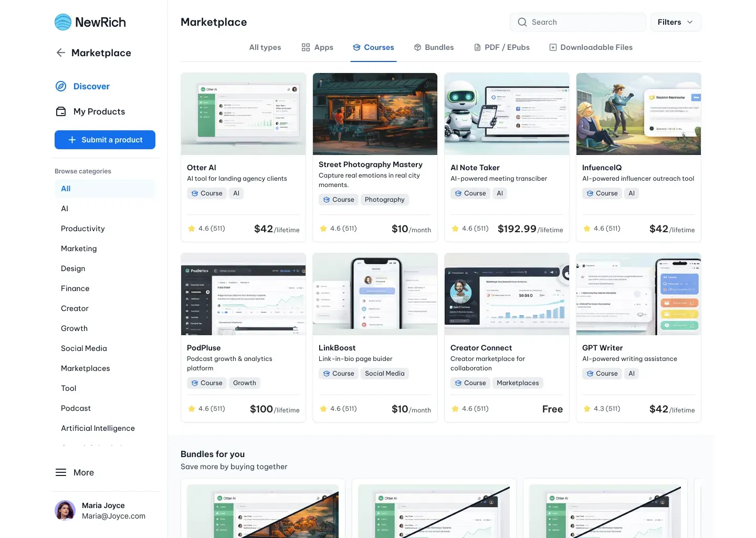
Task: Browse the Design category
Action: tap(73, 268)
